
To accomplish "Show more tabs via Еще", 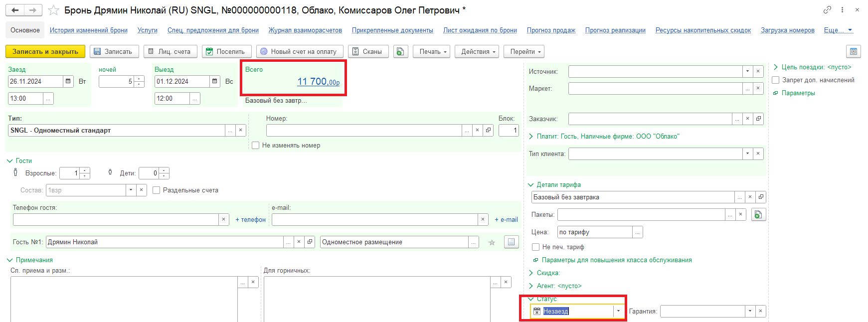I will [x=838, y=30].
